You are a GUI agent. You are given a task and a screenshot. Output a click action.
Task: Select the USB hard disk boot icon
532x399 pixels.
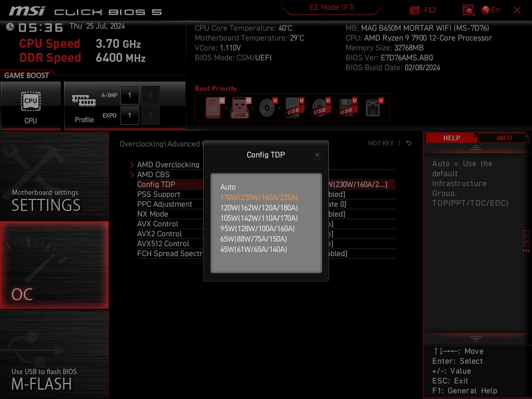click(x=294, y=108)
